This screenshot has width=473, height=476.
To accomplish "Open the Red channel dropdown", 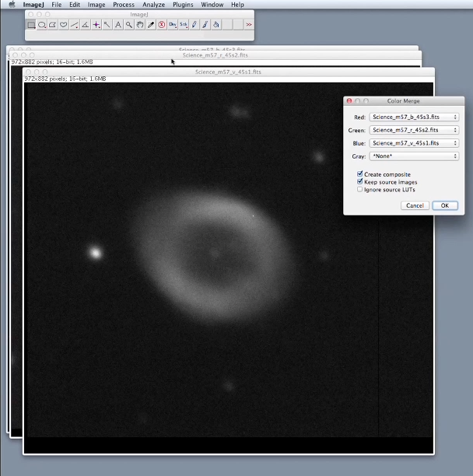I will 414,117.
